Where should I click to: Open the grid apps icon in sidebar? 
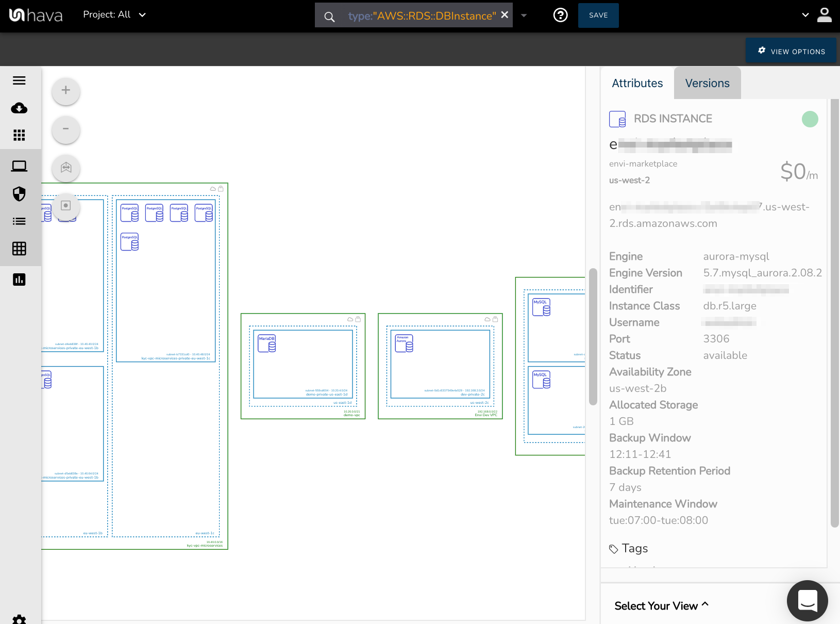(x=19, y=135)
